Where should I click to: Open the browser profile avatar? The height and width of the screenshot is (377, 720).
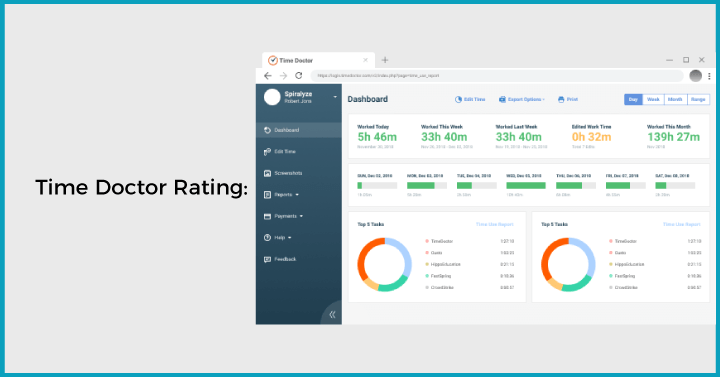tap(695, 76)
